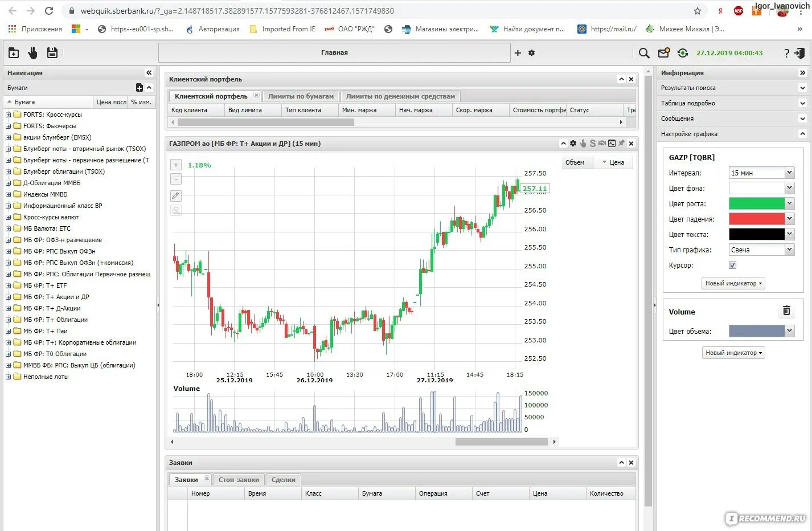812x531 pixels.
Task: Open the messages envelope icon
Action: pos(663,53)
